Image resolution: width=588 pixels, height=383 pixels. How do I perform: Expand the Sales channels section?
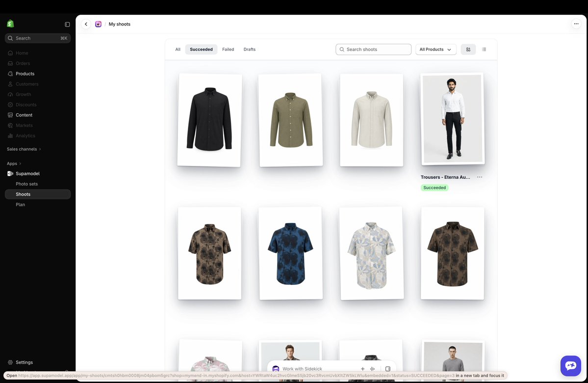[x=24, y=149]
